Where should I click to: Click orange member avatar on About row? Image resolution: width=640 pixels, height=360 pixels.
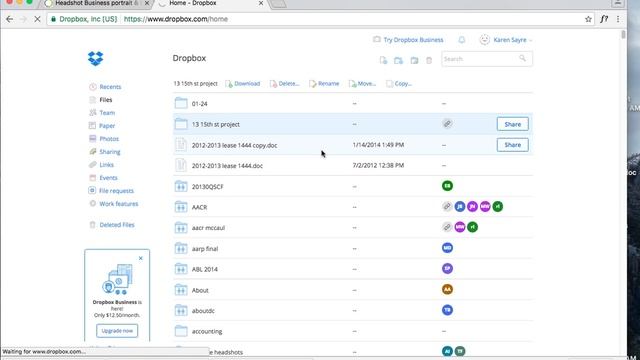(447, 289)
